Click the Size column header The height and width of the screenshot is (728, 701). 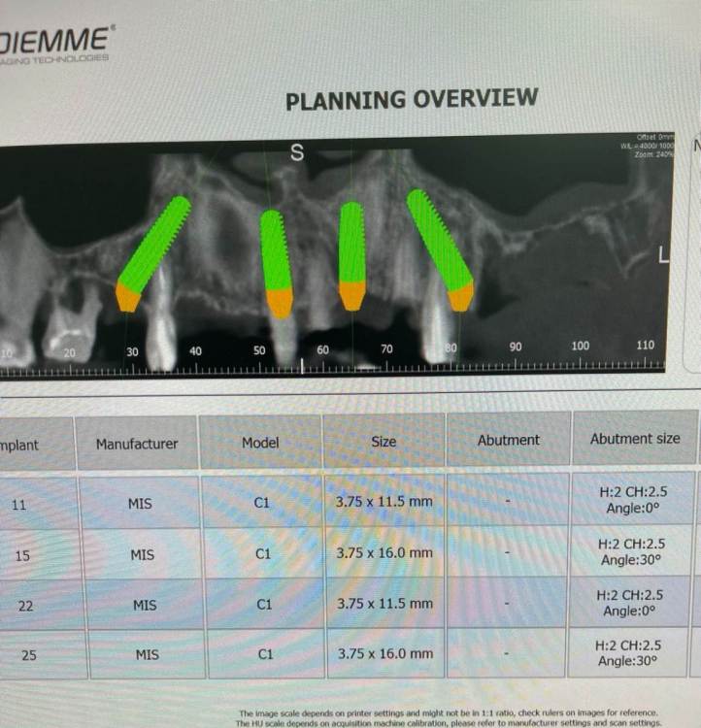pos(384,442)
